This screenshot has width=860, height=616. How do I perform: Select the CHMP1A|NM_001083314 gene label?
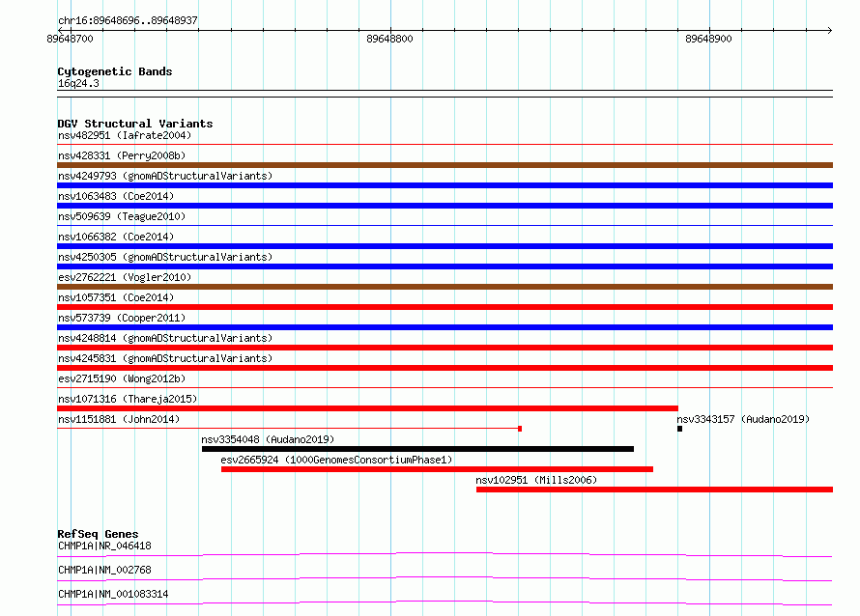[x=113, y=594]
